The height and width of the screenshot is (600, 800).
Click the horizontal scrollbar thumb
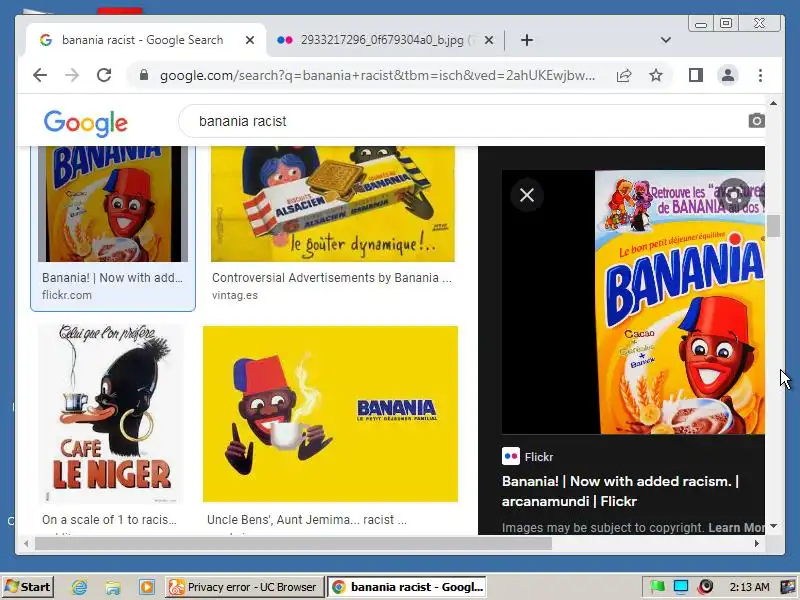click(293, 543)
